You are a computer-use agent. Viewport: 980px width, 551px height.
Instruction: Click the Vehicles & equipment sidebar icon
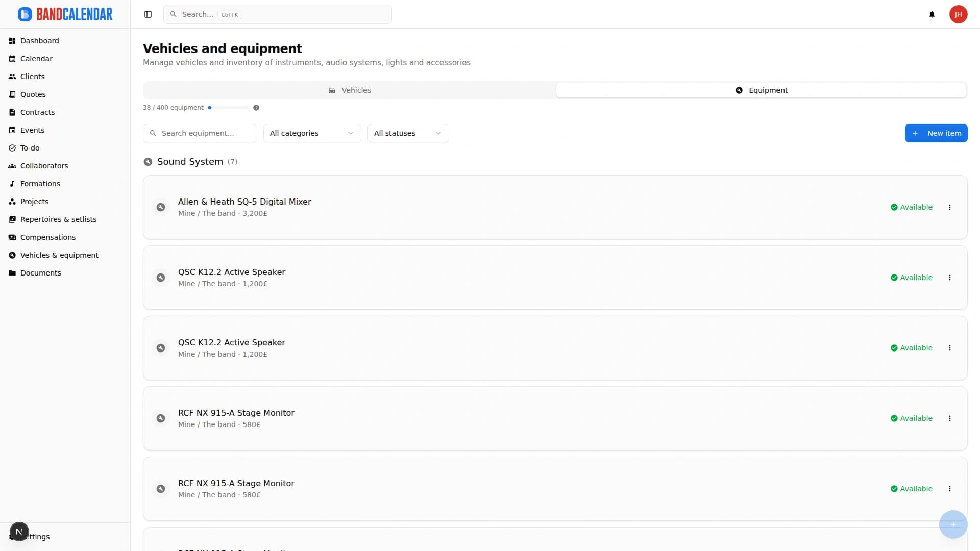pos(12,255)
